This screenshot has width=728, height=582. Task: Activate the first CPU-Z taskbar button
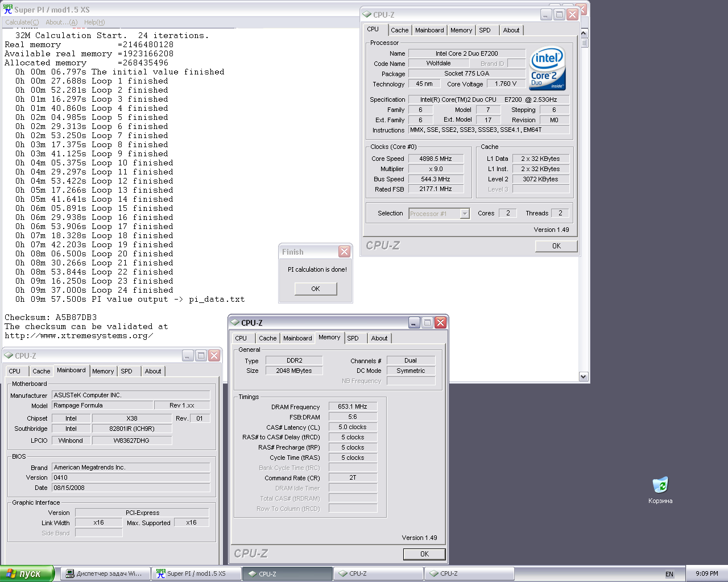click(x=287, y=573)
